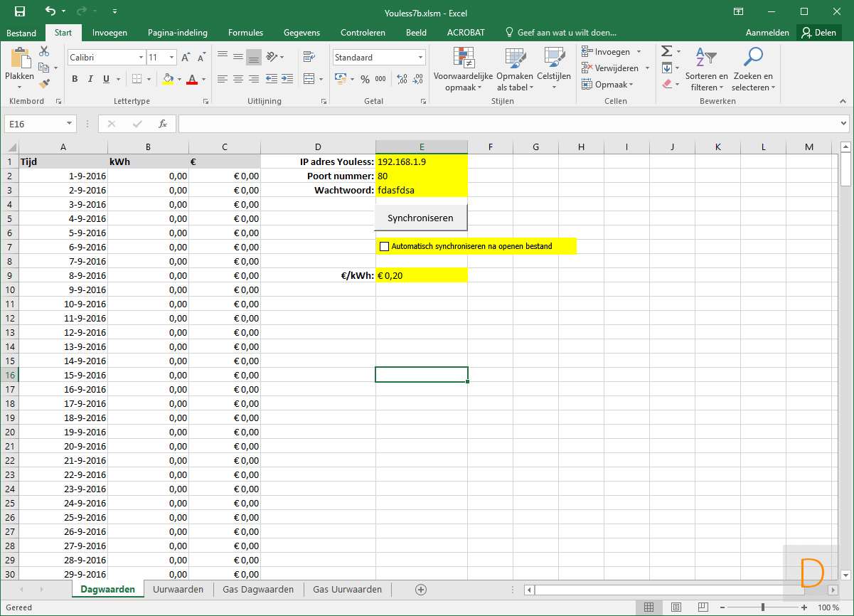
Task: Open the Formules ribbon tab
Action: click(245, 33)
